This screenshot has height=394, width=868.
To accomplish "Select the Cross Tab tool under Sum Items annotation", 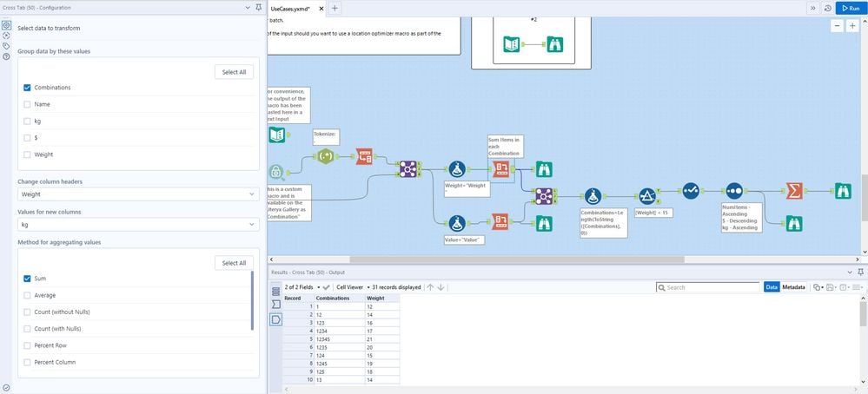I will click(x=500, y=169).
